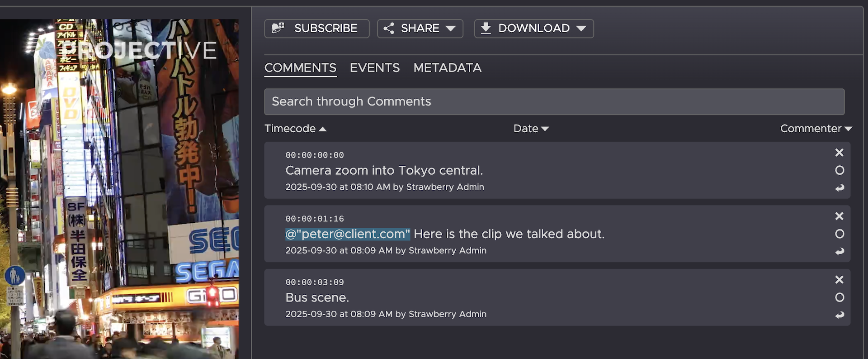Open the METADATA tab
Image resolution: width=868 pixels, height=359 pixels.
click(x=447, y=68)
